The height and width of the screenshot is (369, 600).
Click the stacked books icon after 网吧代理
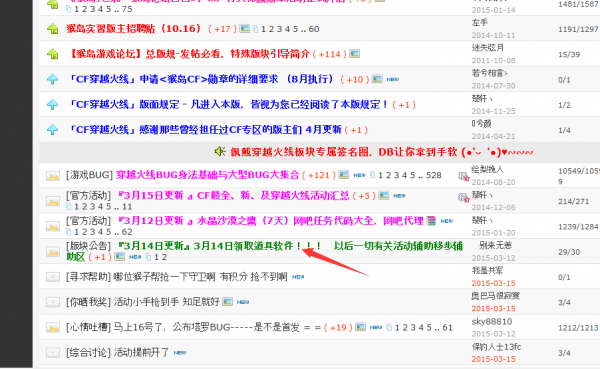tap(431, 221)
